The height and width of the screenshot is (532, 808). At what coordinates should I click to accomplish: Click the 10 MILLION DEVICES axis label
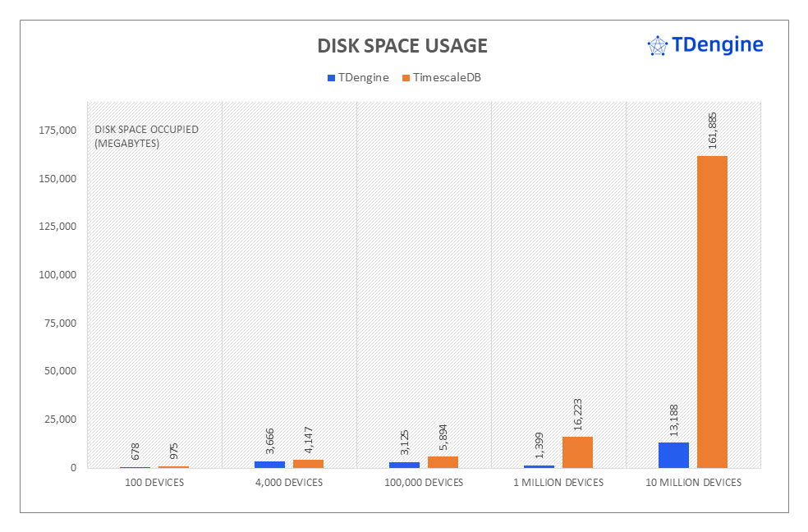tap(693, 483)
